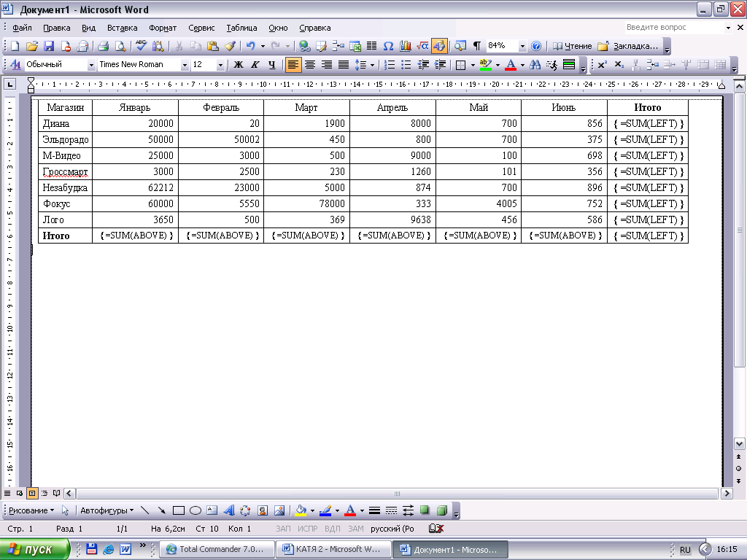Insert WordArt from the drawing toolbar
Screen dimensions: 747x560
coord(228,510)
